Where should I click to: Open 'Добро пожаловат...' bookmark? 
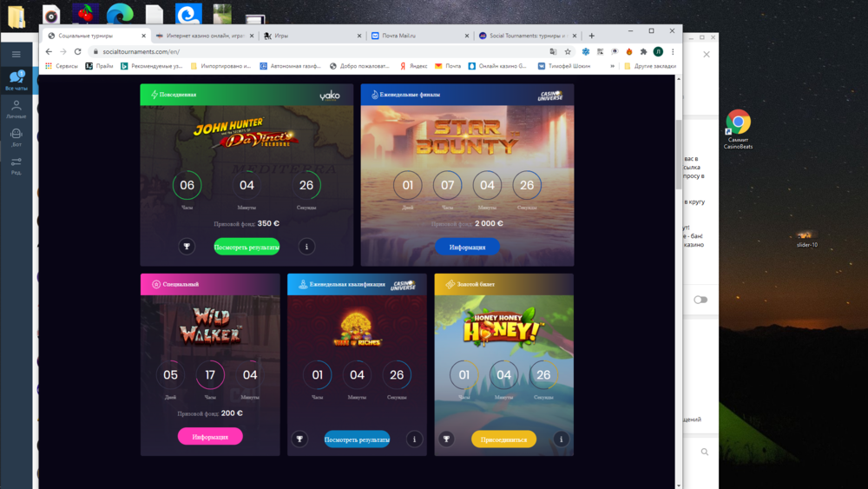360,66
